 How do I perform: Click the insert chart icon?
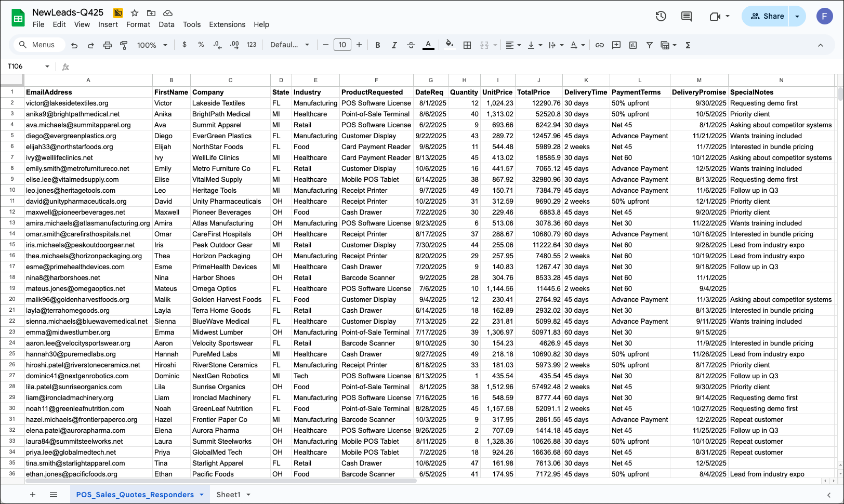point(633,45)
